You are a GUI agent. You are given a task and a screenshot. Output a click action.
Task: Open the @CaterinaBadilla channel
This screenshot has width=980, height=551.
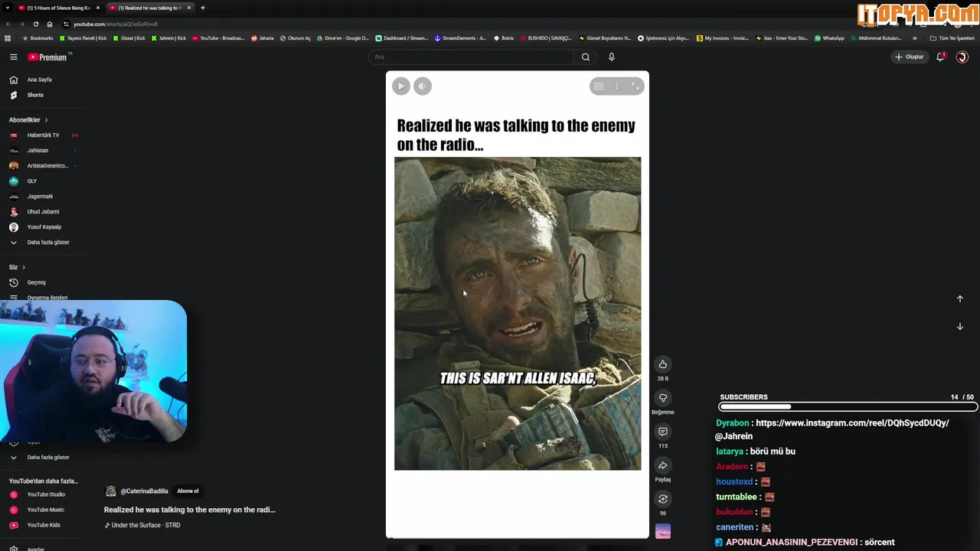click(144, 491)
